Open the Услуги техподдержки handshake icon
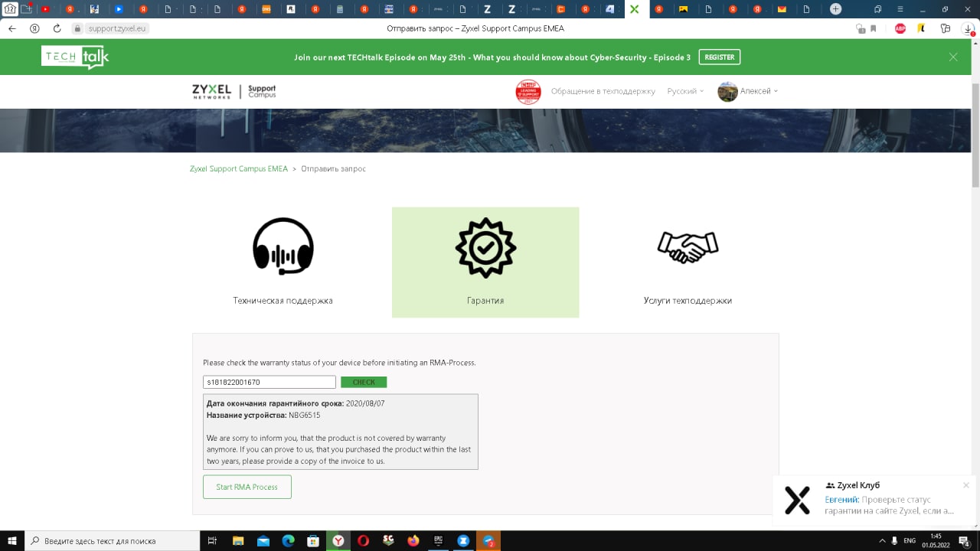980x551 pixels. [688, 246]
